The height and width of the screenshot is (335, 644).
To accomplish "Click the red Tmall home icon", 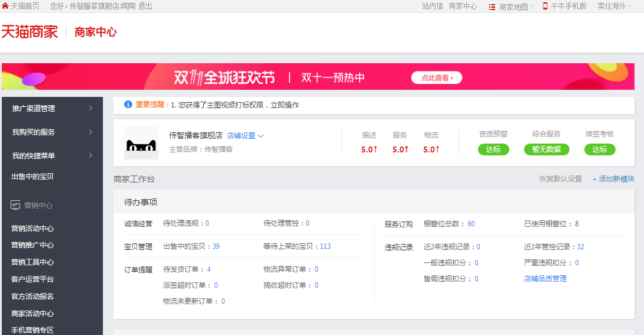I will click(5, 6).
